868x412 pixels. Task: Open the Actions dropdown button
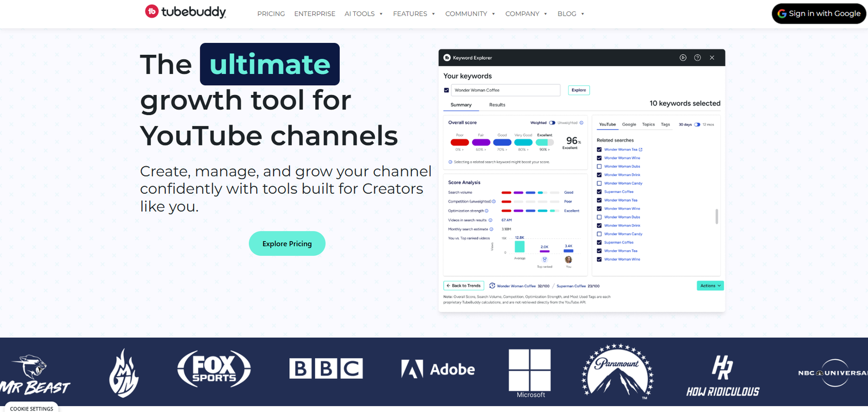point(710,286)
